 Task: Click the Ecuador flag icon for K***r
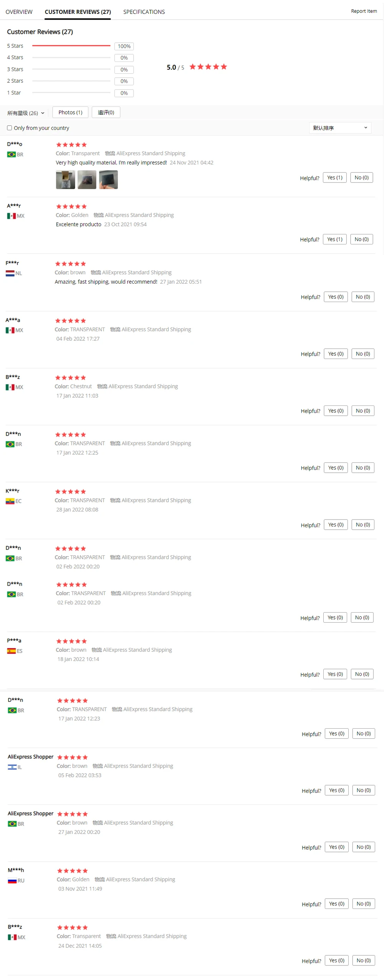point(10,502)
